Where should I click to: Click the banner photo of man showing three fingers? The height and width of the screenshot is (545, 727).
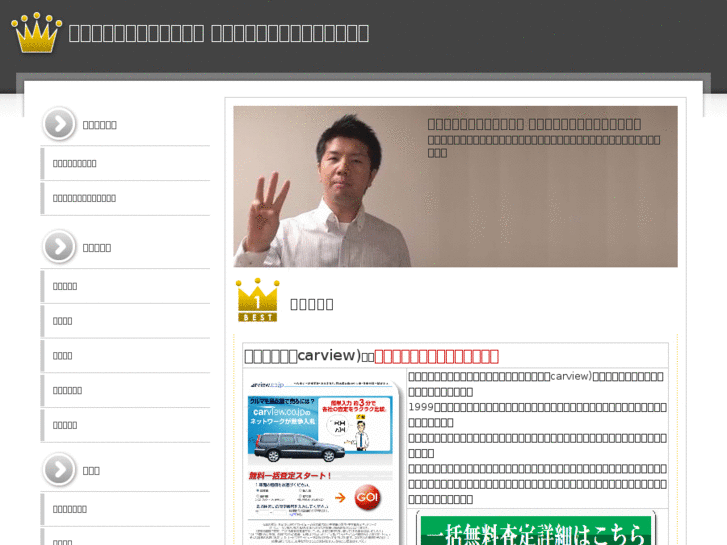click(455, 186)
